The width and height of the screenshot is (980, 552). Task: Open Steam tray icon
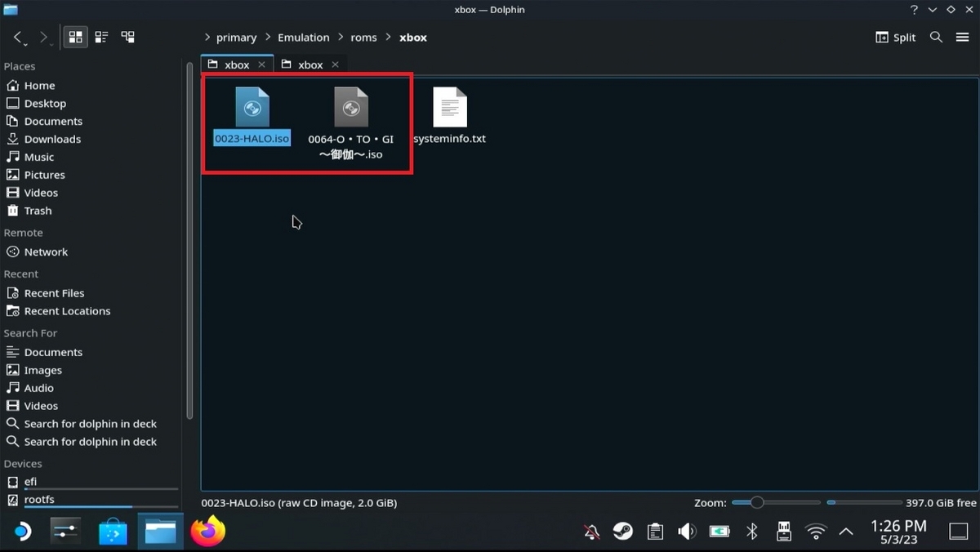[623, 532]
